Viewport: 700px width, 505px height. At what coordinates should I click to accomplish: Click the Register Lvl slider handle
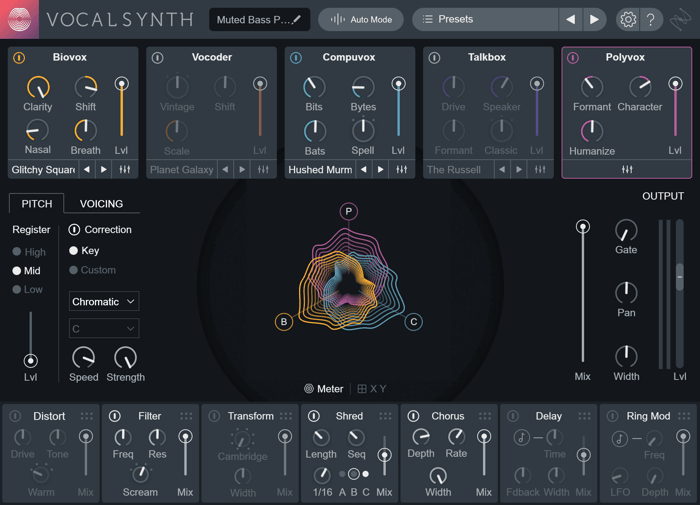pyautogui.click(x=30, y=360)
